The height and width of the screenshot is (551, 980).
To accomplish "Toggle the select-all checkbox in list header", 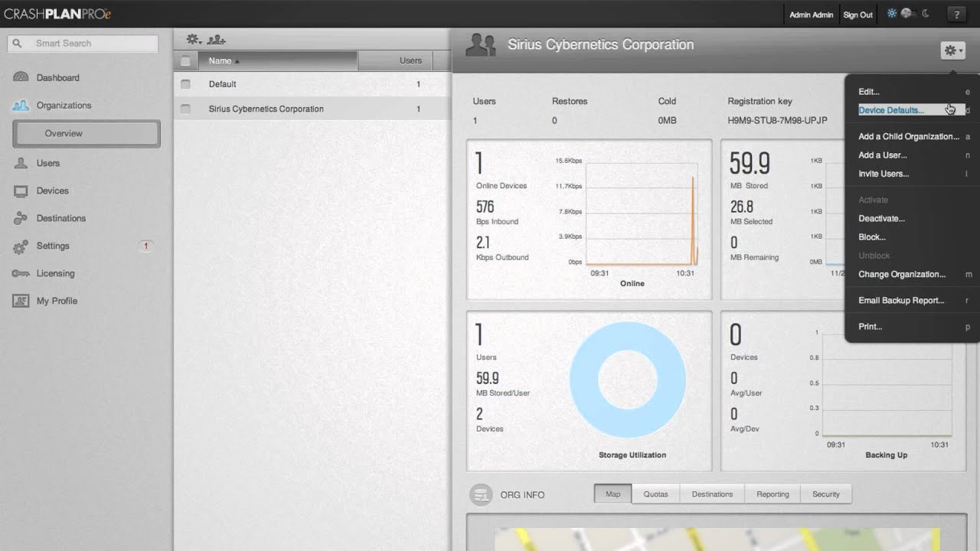I will (x=185, y=60).
